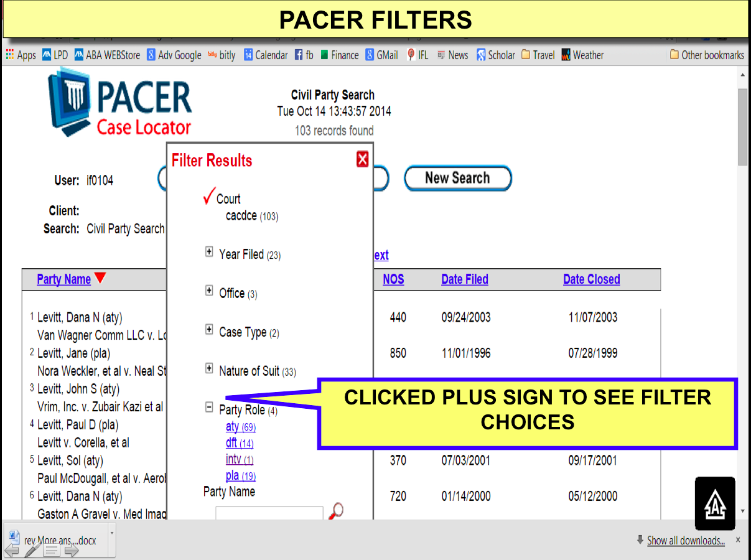Start a New Search
Image resolution: width=751 pixels, height=560 pixels.
pos(458,178)
